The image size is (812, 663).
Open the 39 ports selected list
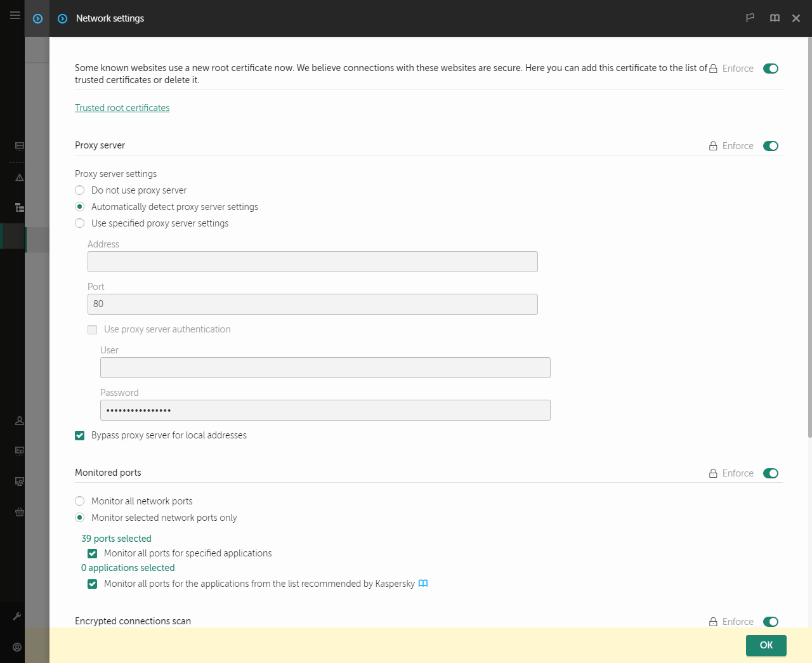pyautogui.click(x=117, y=538)
